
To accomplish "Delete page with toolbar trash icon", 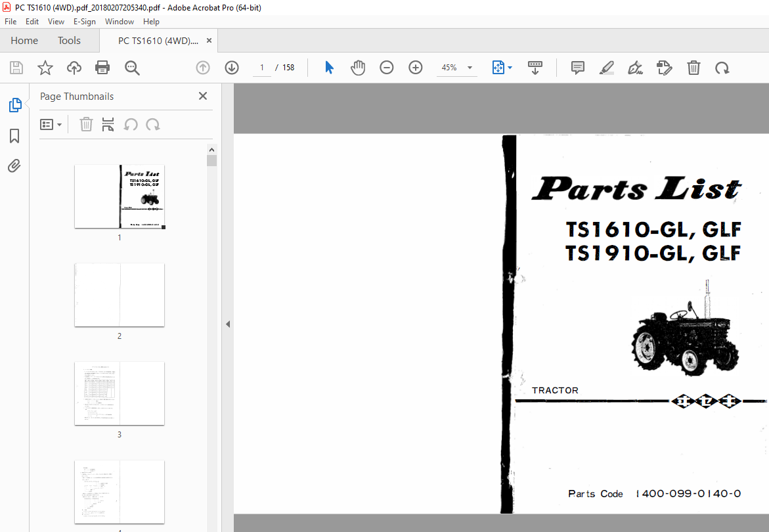I will (693, 68).
